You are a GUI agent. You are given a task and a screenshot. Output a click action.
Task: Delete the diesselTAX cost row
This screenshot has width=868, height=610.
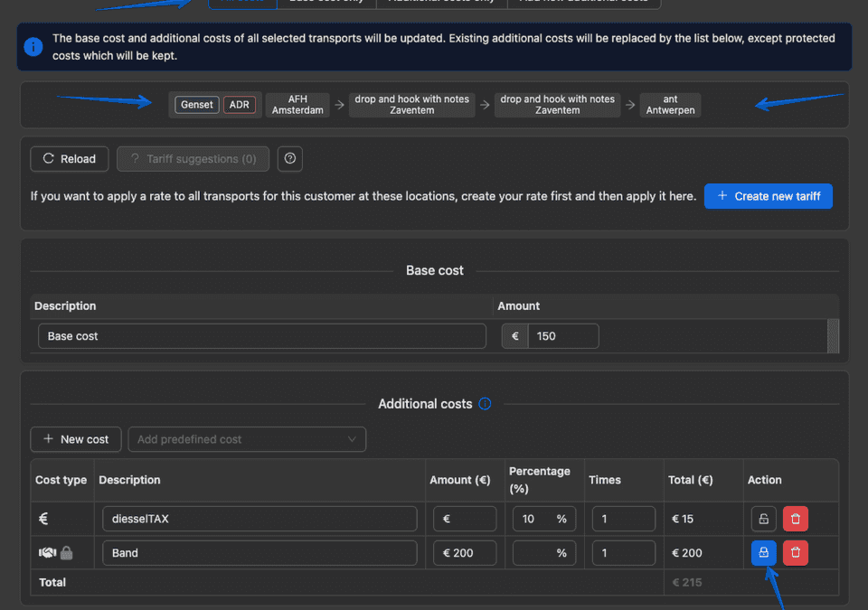coord(796,519)
